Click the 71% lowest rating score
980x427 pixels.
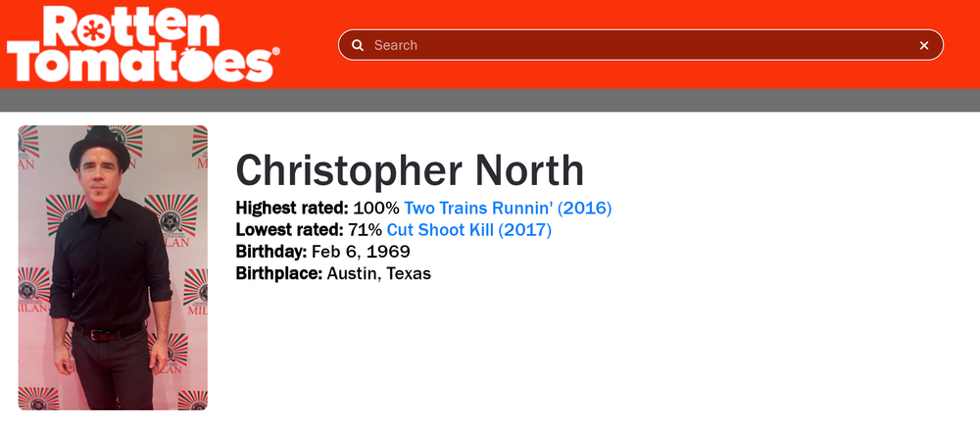[367, 230]
